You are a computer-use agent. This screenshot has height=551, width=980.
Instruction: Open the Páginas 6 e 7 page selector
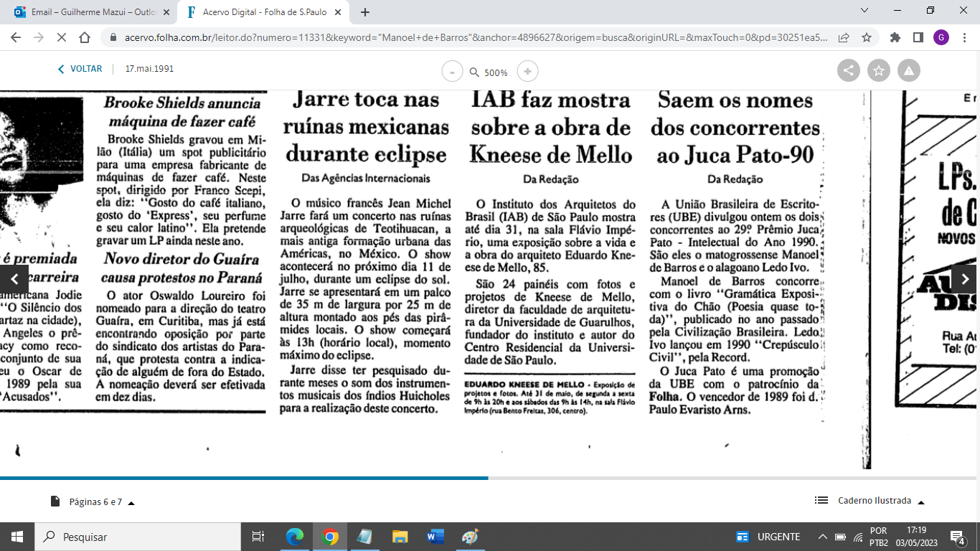coord(93,501)
